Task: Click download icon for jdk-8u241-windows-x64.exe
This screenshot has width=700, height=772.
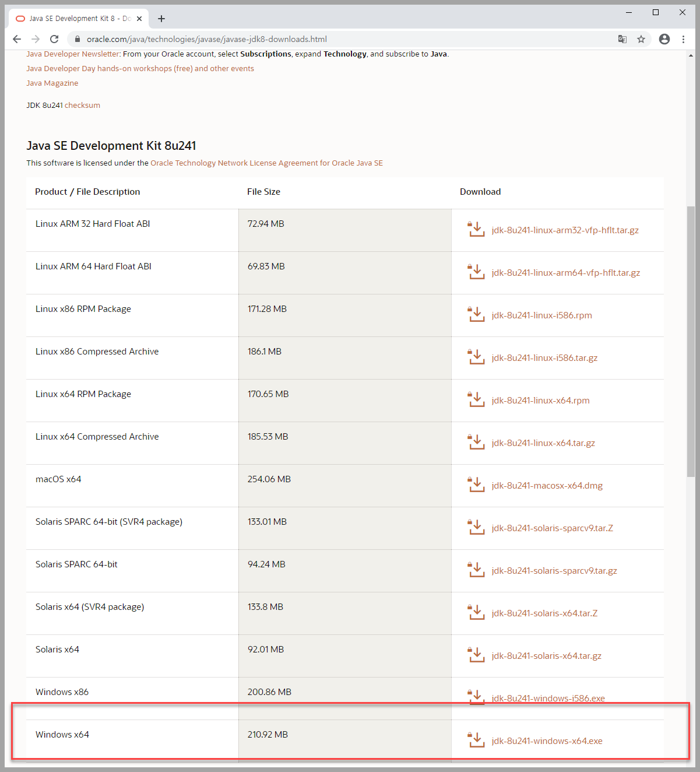Action: pyautogui.click(x=476, y=741)
